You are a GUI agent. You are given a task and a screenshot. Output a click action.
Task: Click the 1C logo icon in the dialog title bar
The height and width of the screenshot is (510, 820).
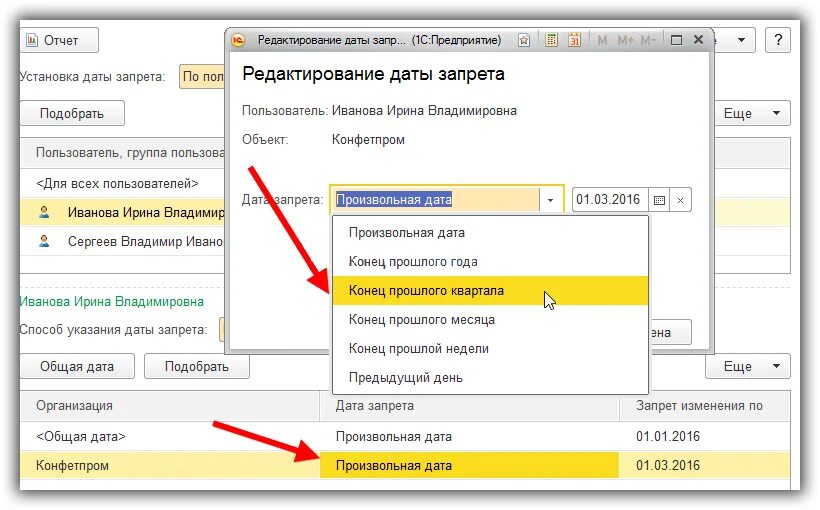point(238,40)
